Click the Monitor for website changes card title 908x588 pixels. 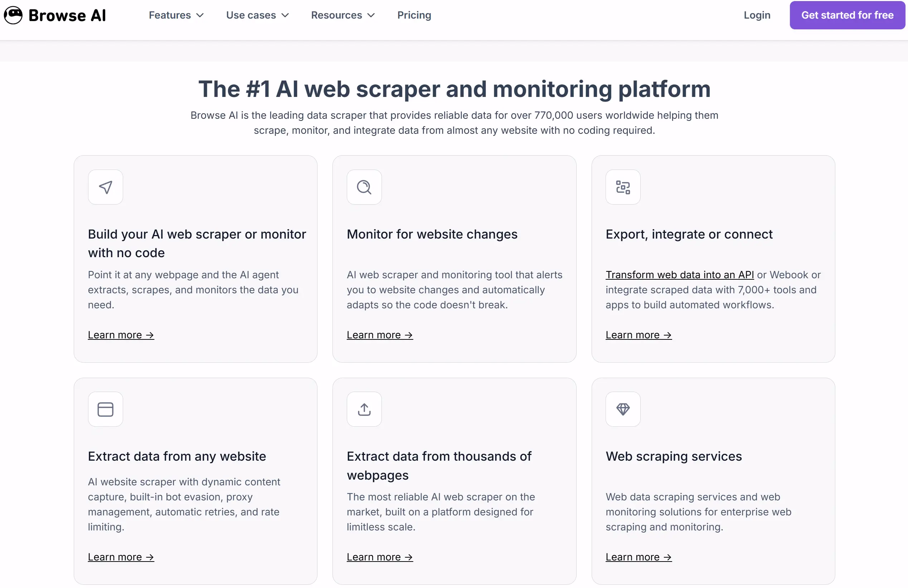coord(432,234)
